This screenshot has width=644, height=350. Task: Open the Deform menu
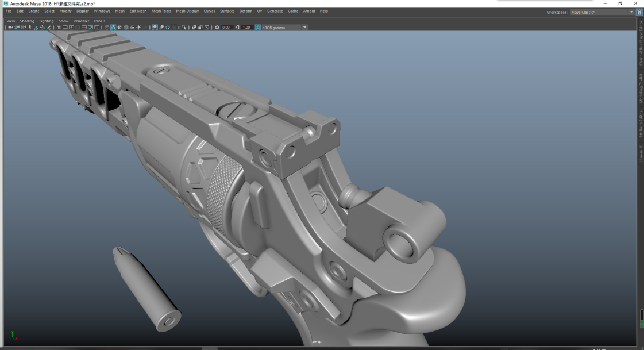(x=245, y=11)
